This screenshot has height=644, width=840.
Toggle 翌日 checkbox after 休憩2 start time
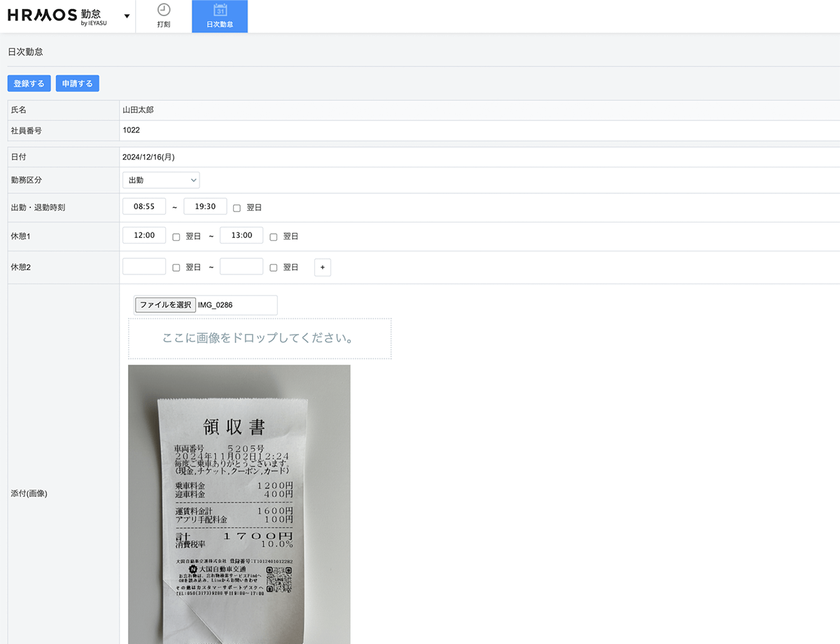[176, 267]
